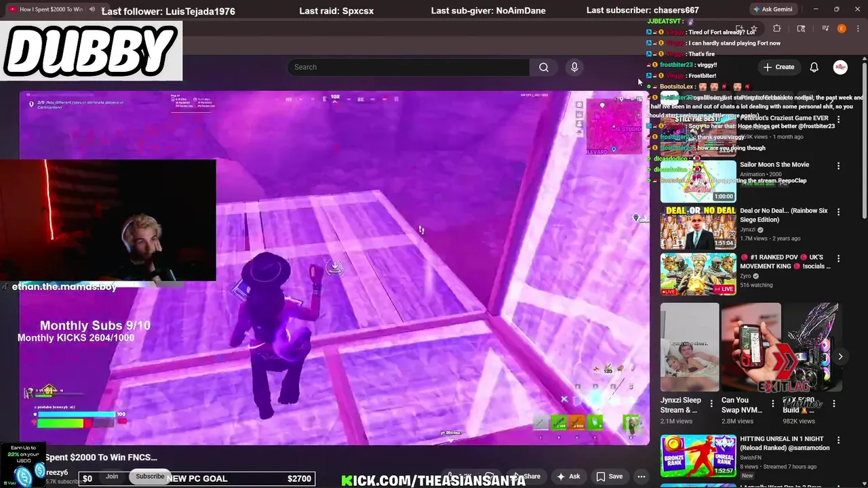Show next Shorts with the arrow button
Screen dimensions: 868x488
[840, 357]
